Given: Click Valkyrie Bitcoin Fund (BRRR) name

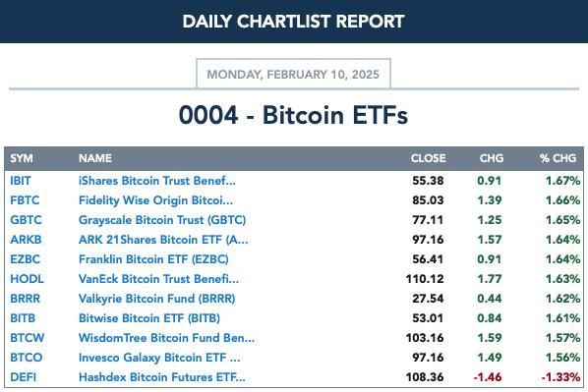Looking at the screenshot, I should 157,299.
